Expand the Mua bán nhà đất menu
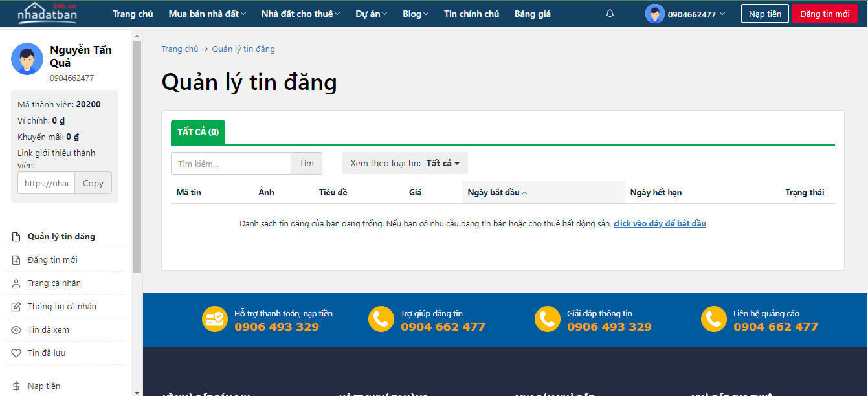 point(206,14)
